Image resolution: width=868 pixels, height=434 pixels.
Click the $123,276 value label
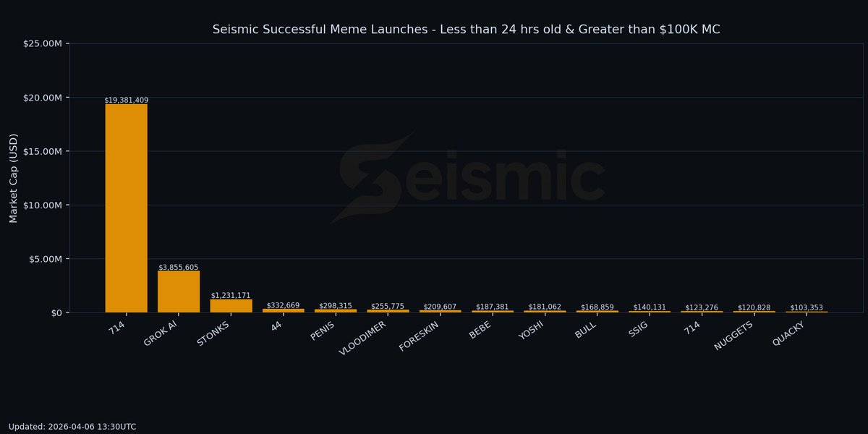coord(702,307)
